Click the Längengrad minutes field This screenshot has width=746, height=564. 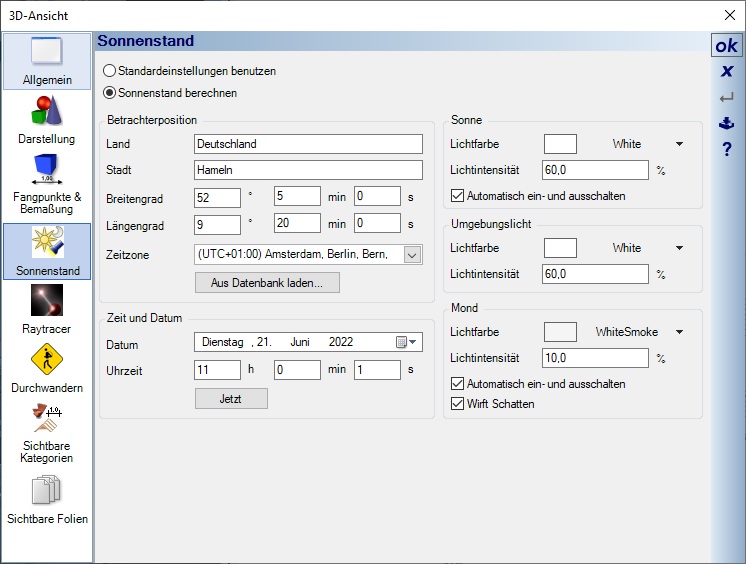(297, 223)
